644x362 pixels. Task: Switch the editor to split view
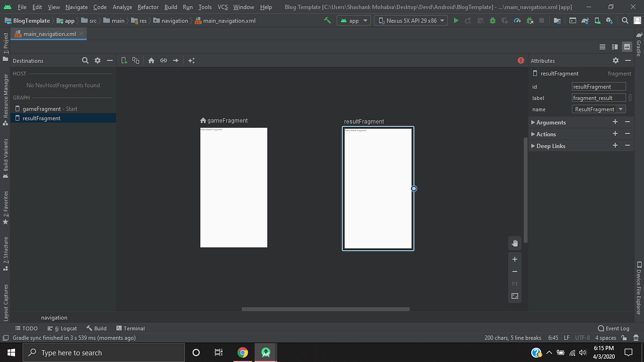point(614,46)
